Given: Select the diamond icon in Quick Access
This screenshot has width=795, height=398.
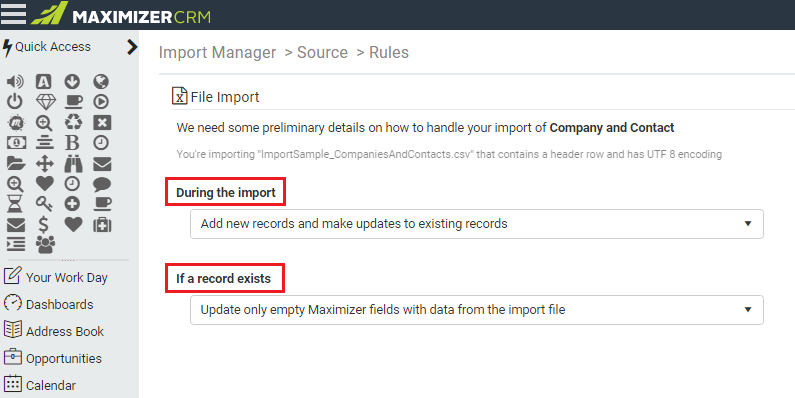Looking at the screenshot, I should coord(46,102).
